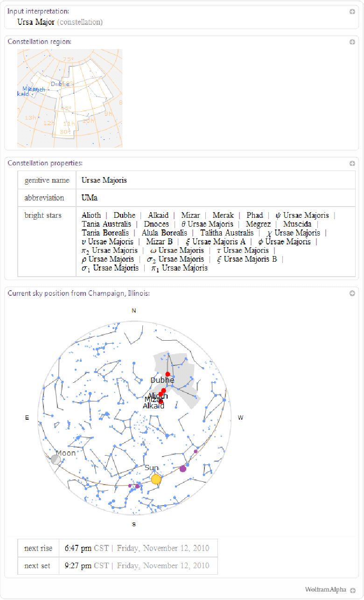Click the next rise time 6:47 pm
Image resolution: width=364 pixels, height=600 pixels.
click(x=78, y=548)
